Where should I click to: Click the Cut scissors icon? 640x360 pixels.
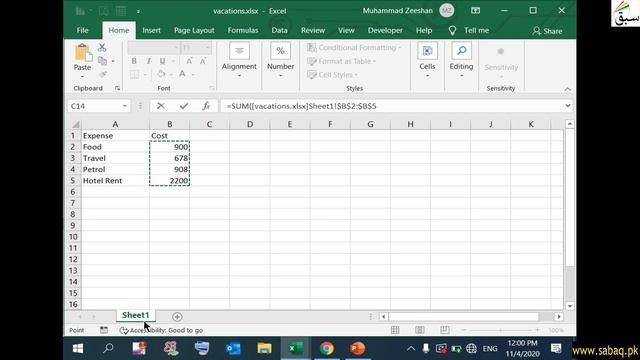(x=102, y=48)
